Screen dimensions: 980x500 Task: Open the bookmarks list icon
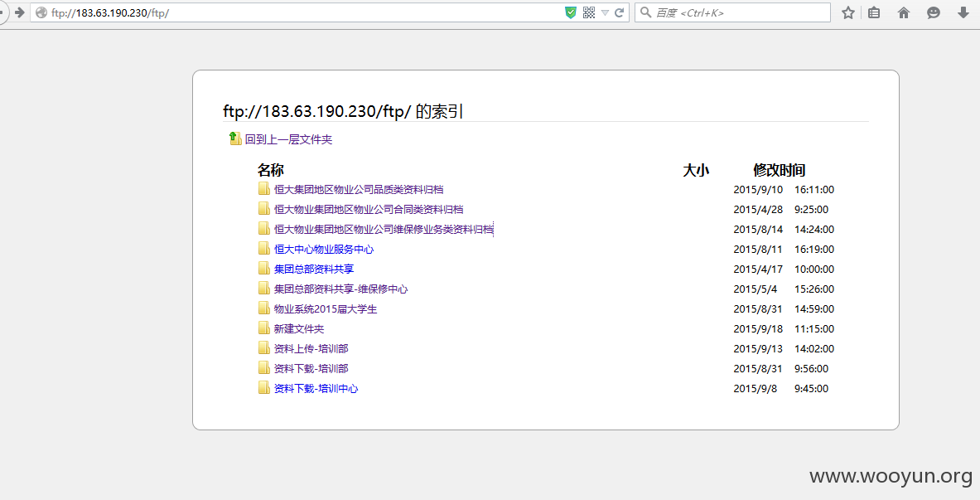[874, 12]
